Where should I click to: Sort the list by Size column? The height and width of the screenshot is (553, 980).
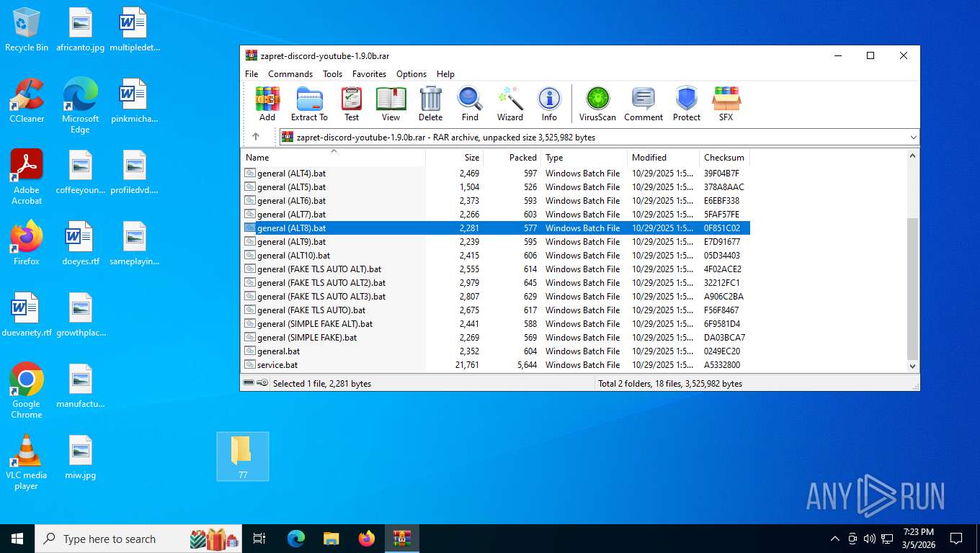(454, 158)
